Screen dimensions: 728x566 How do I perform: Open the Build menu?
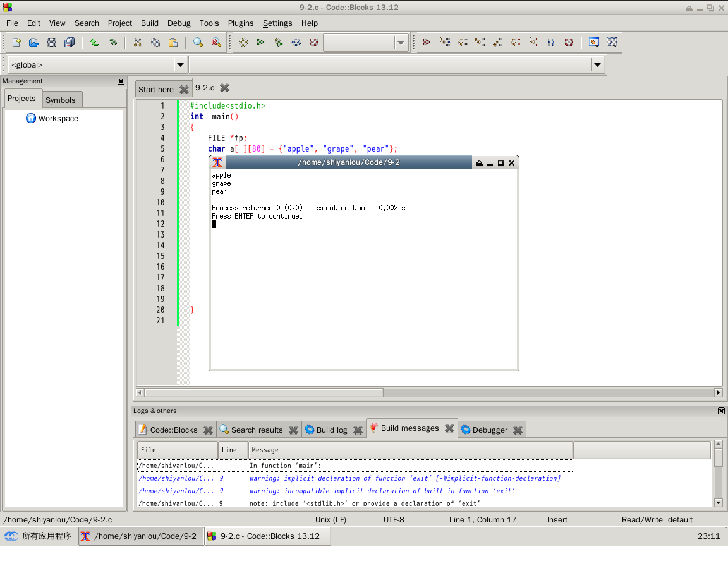150,23
